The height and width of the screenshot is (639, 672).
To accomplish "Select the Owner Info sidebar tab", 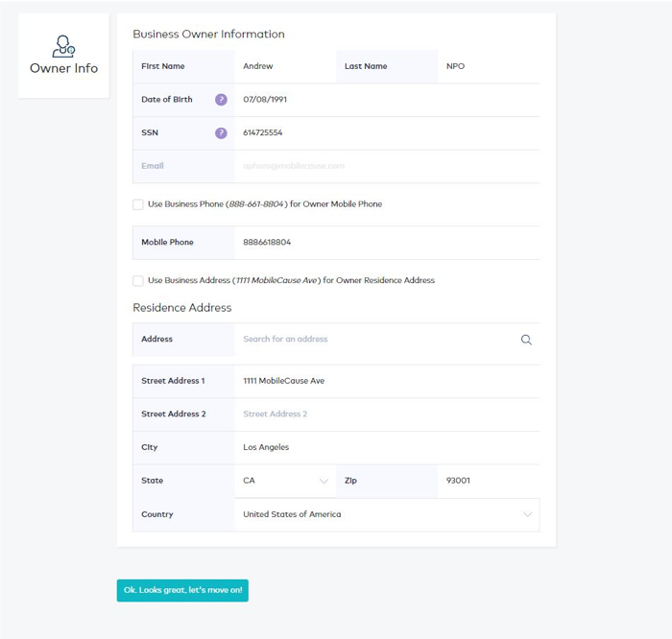I will point(63,56).
